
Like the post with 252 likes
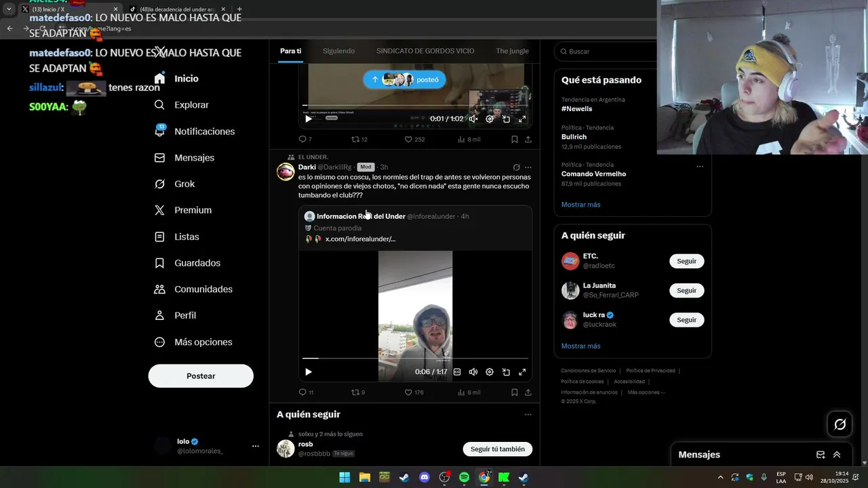[x=414, y=139]
